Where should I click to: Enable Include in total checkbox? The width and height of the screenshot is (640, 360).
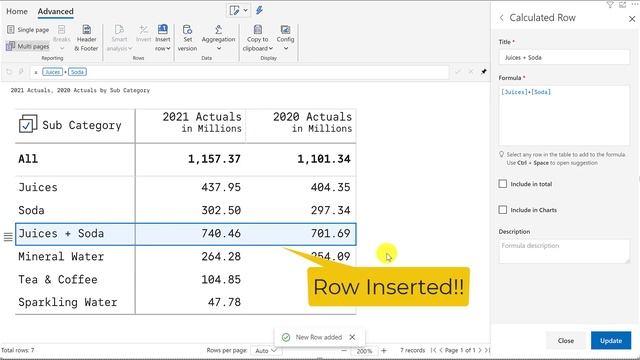(503, 184)
